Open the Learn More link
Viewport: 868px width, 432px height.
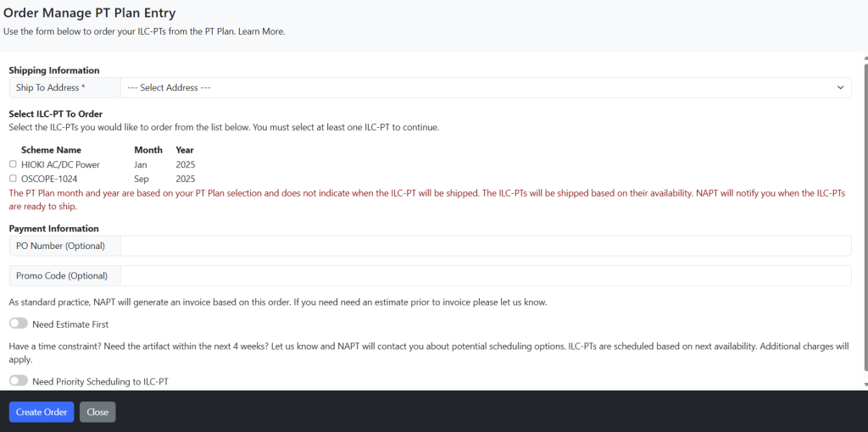(261, 31)
